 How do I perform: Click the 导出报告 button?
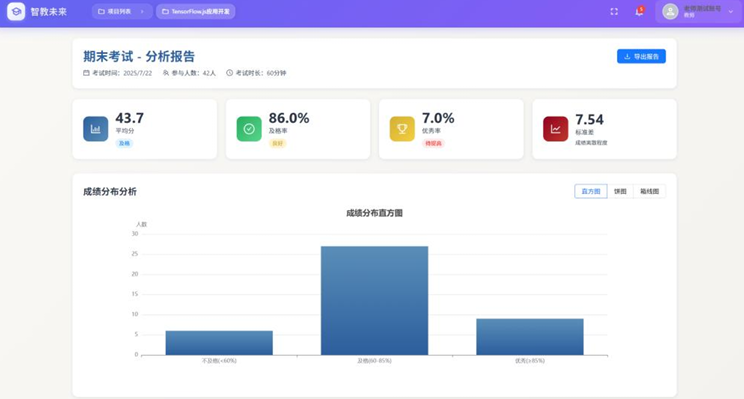tap(641, 56)
